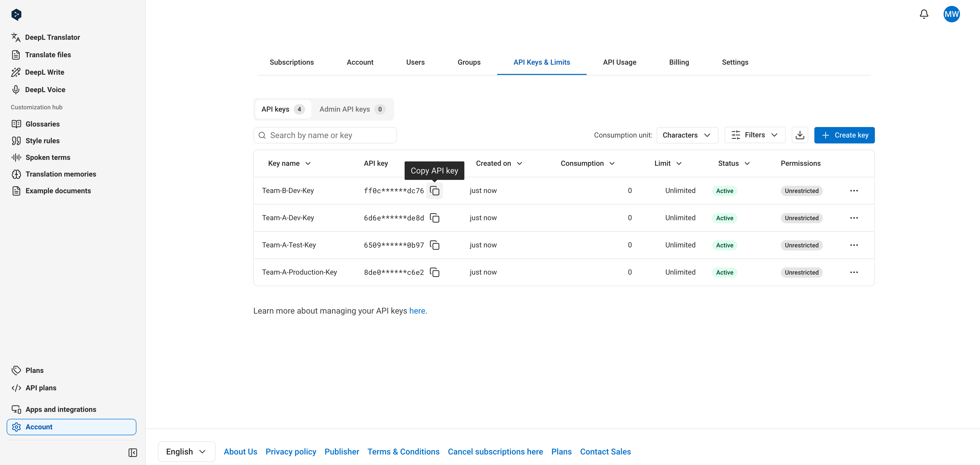Screen dimensions: 980x465
Task: Open the Privacy policy link
Action: tap(291, 452)
